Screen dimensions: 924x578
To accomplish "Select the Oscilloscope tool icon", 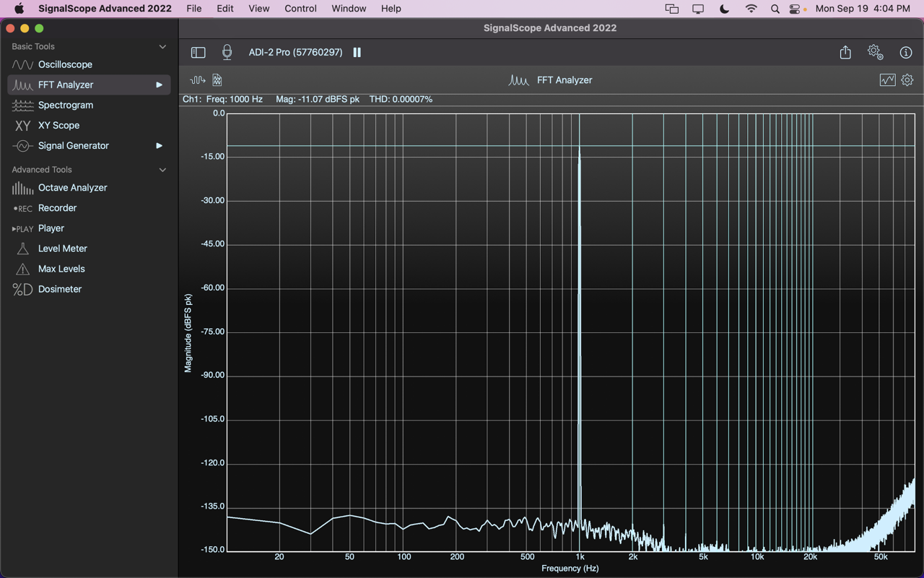I will (x=22, y=64).
